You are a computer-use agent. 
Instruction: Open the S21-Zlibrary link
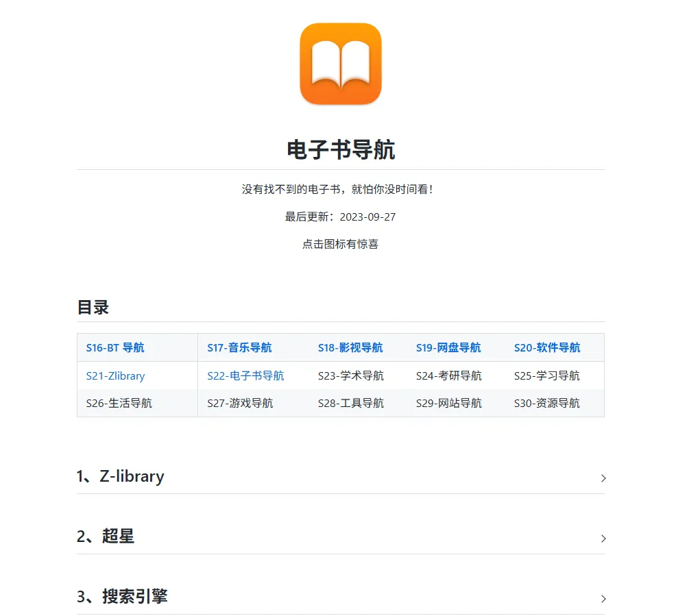pos(115,375)
